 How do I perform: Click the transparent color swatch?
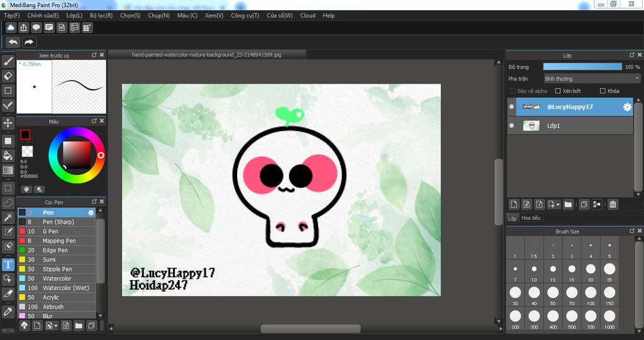click(27, 151)
